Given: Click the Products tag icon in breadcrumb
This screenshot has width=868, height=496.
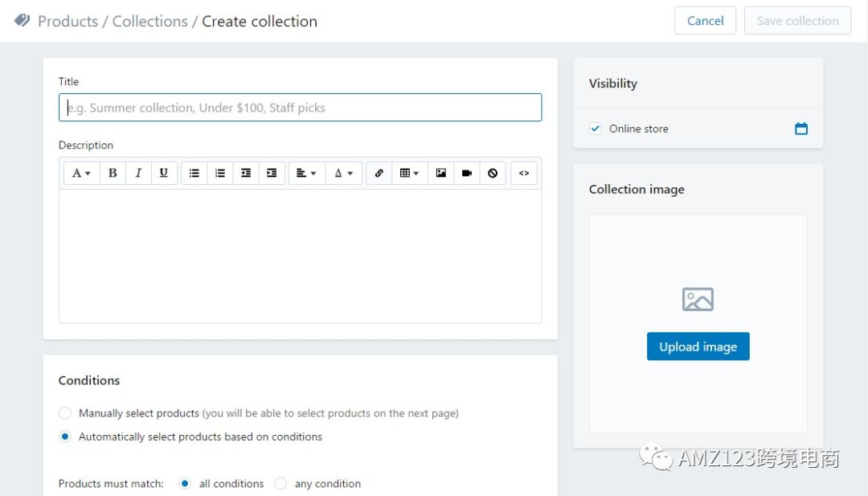Looking at the screenshot, I should (23, 20).
